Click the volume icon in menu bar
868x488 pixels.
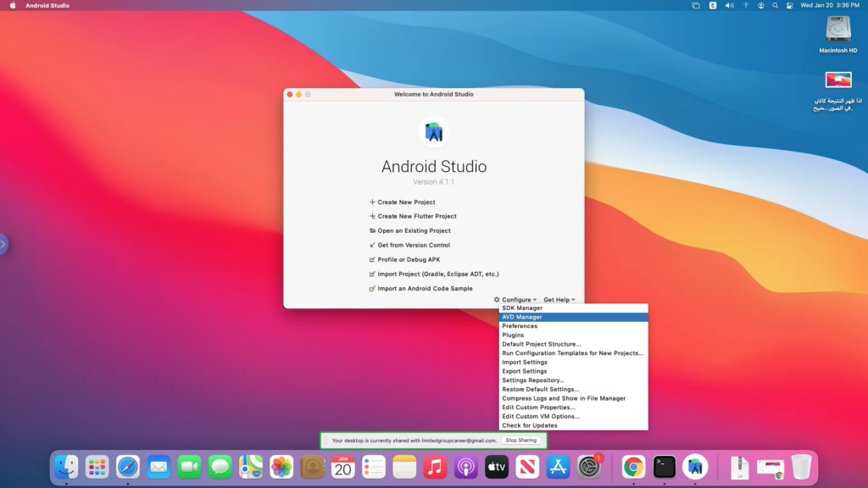point(730,6)
